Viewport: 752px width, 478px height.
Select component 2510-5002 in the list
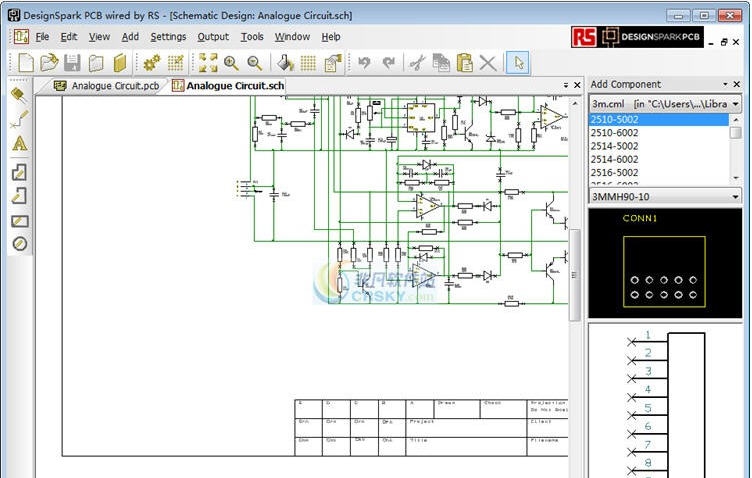point(658,119)
